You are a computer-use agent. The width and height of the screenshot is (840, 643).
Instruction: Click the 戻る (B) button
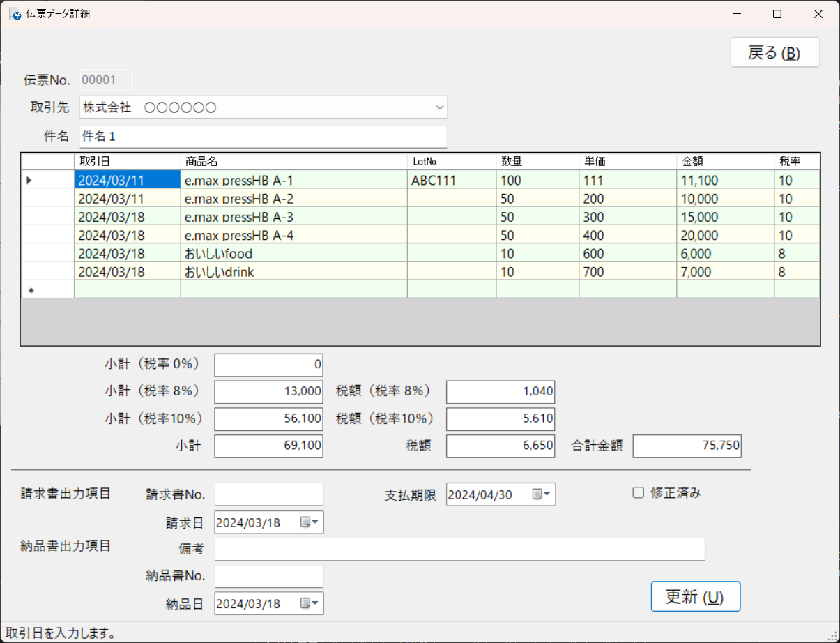click(774, 52)
